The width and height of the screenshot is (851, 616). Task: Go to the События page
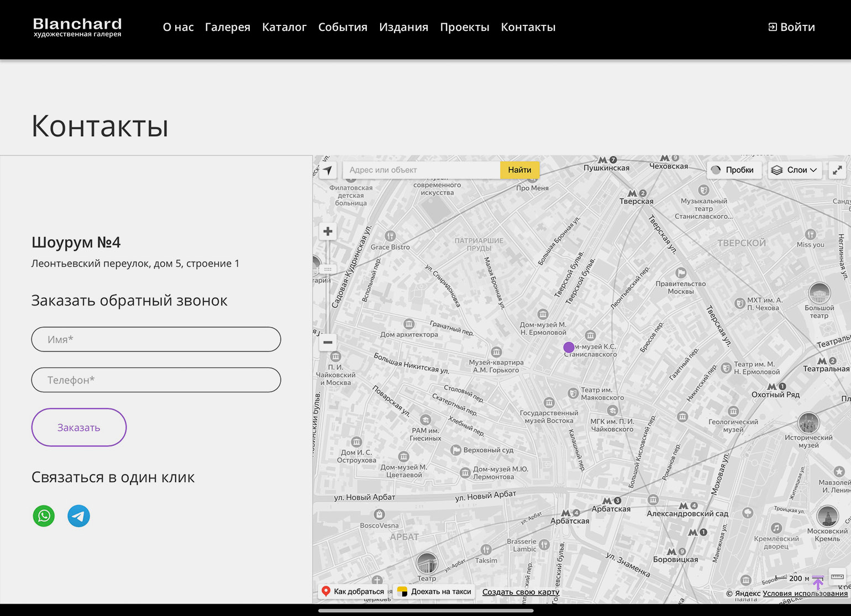(343, 27)
